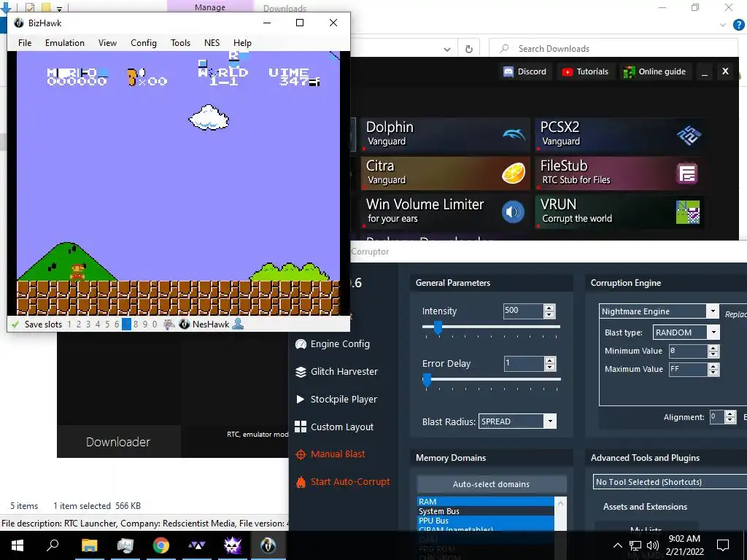Click the Custom Layout grid icon
The image size is (747, 560).
pos(301,427)
